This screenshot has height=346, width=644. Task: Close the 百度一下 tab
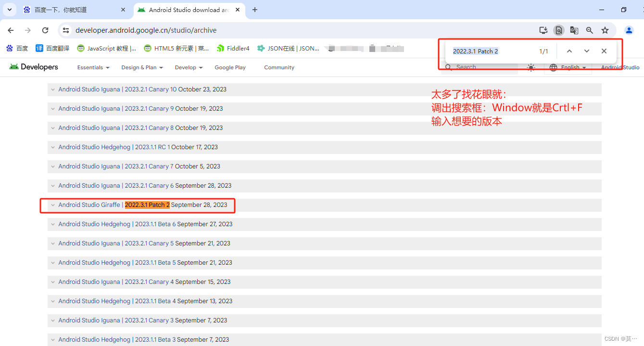(123, 10)
